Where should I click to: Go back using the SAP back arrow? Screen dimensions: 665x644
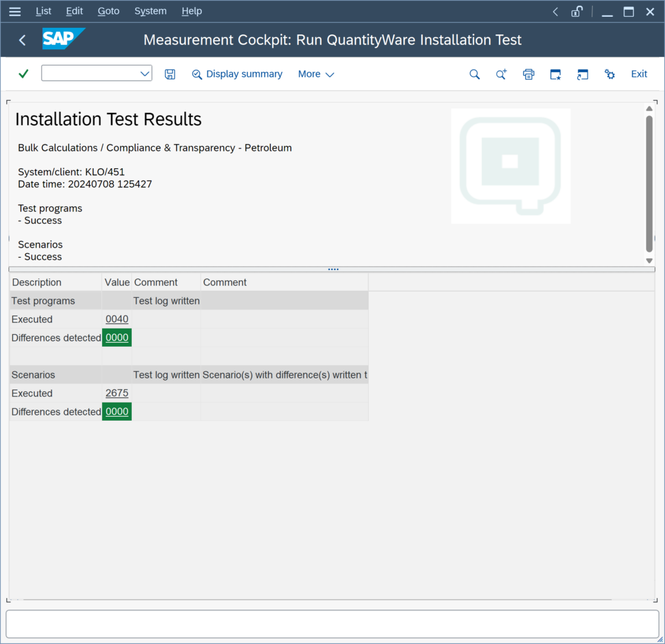pyautogui.click(x=23, y=40)
